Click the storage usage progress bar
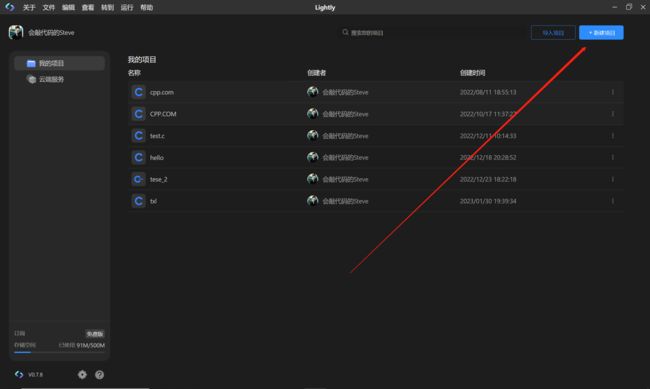 pos(59,352)
